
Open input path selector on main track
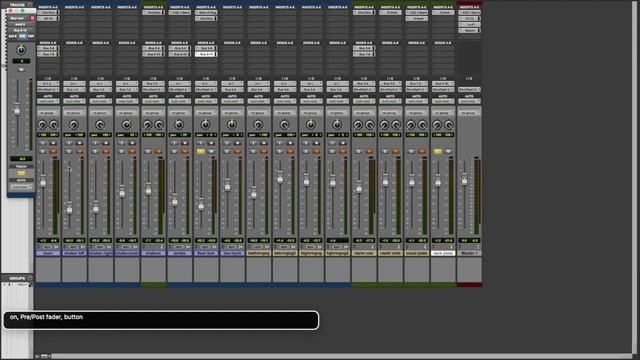(48, 84)
